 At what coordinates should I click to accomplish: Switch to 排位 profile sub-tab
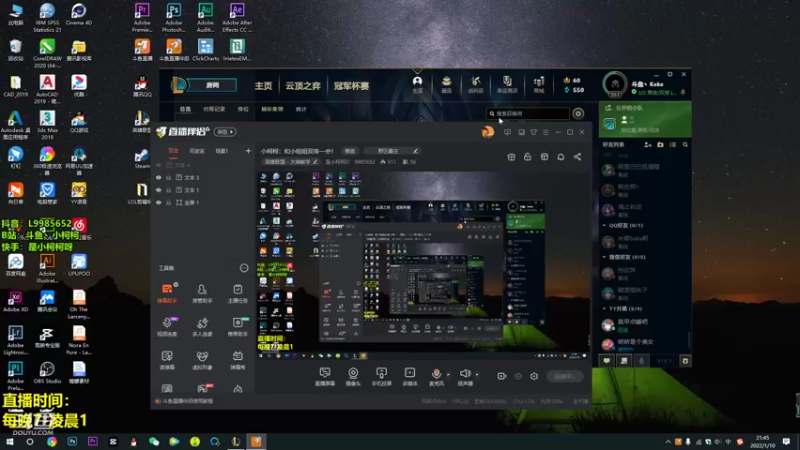point(243,109)
